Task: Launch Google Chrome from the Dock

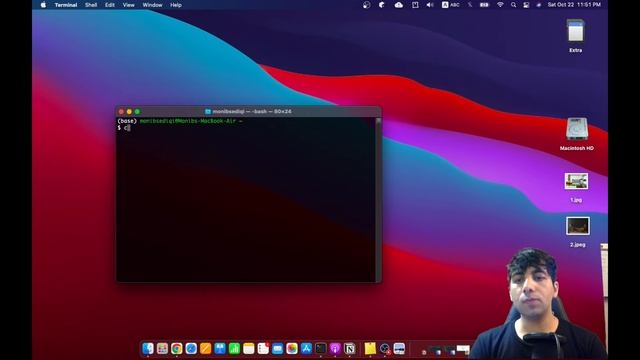Action: 177,348
